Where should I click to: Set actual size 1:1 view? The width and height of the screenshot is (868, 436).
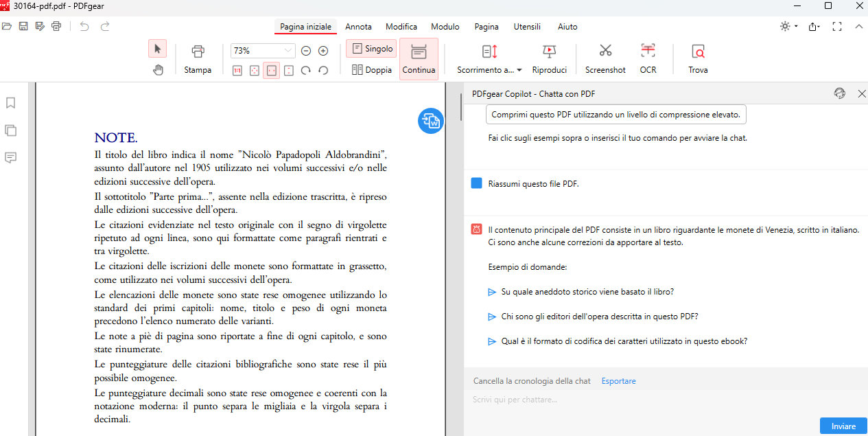coord(237,70)
